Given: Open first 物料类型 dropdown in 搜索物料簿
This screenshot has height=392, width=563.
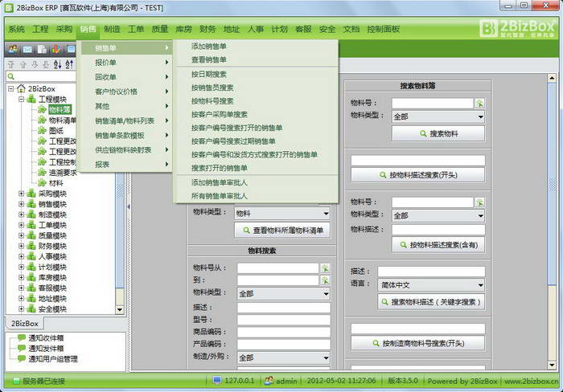Looking at the screenshot, I should (x=438, y=116).
